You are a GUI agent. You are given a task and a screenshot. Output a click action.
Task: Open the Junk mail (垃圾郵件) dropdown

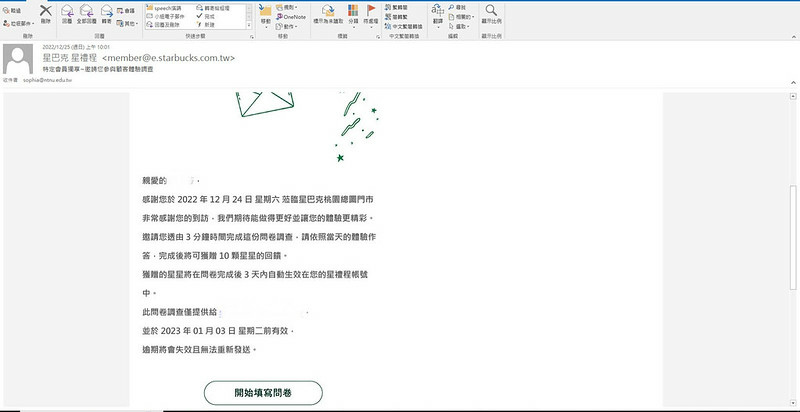tap(19, 23)
